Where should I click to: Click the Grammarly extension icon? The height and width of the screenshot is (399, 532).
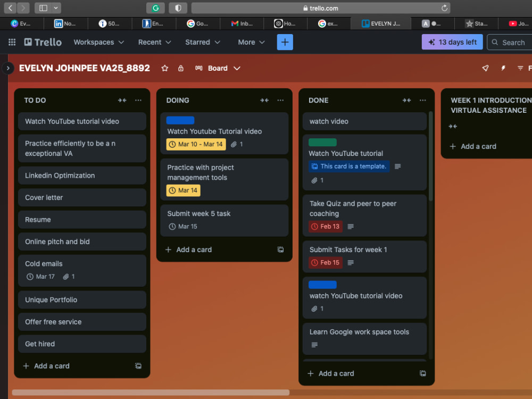pyautogui.click(x=155, y=8)
